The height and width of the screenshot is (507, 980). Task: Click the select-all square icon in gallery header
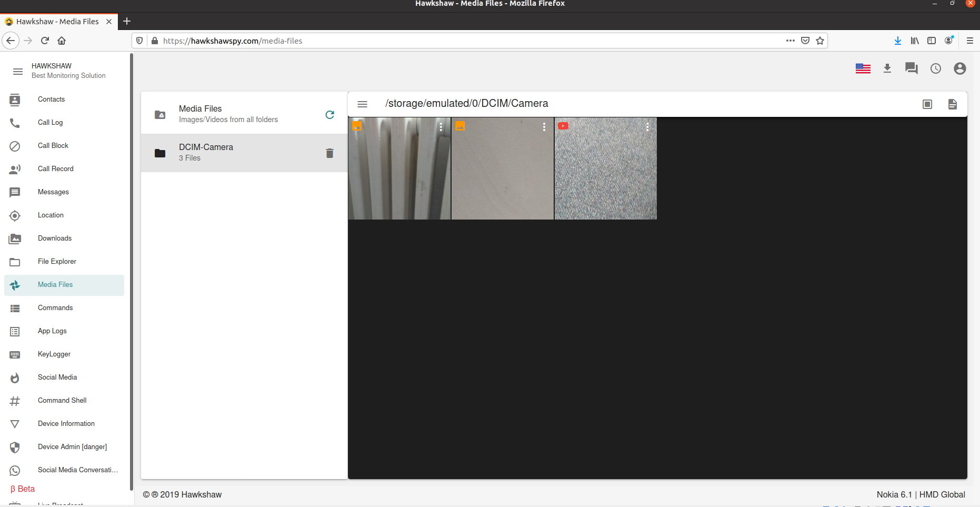[x=927, y=104]
